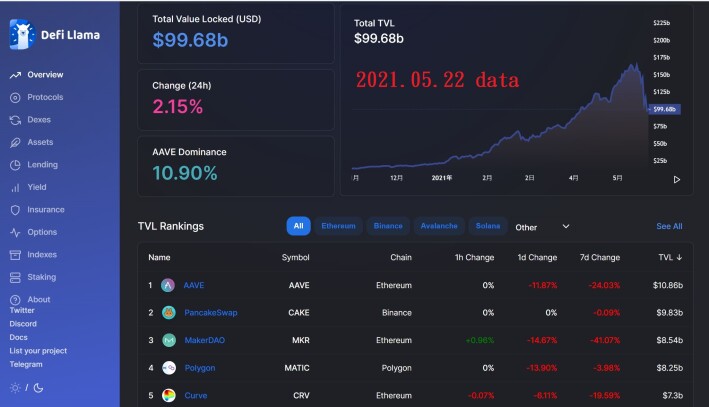Click the Total Value Locked blue $99.68b
The width and height of the screenshot is (709, 407).
pyautogui.click(x=190, y=40)
